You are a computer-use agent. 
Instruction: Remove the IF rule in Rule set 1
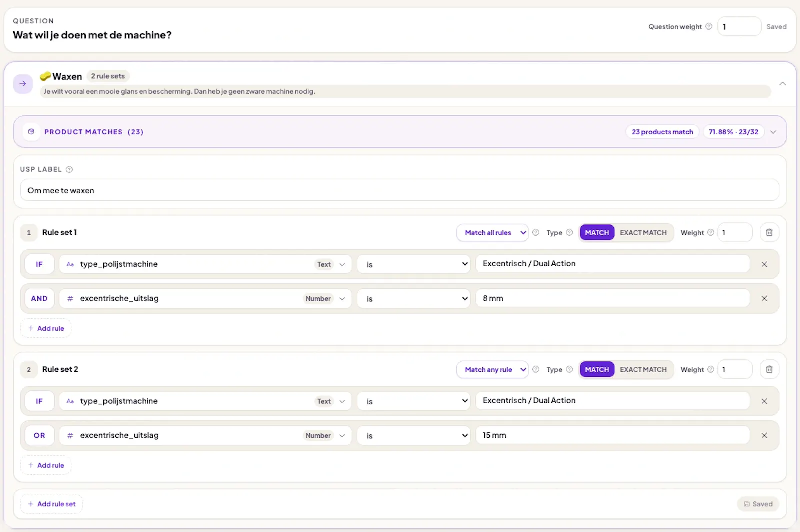tap(764, 264)
